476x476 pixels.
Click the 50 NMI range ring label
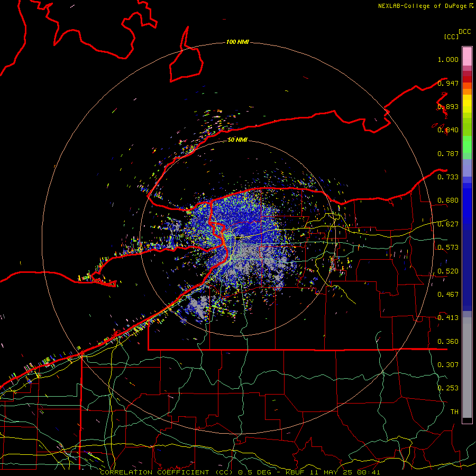tap(237, 140)
